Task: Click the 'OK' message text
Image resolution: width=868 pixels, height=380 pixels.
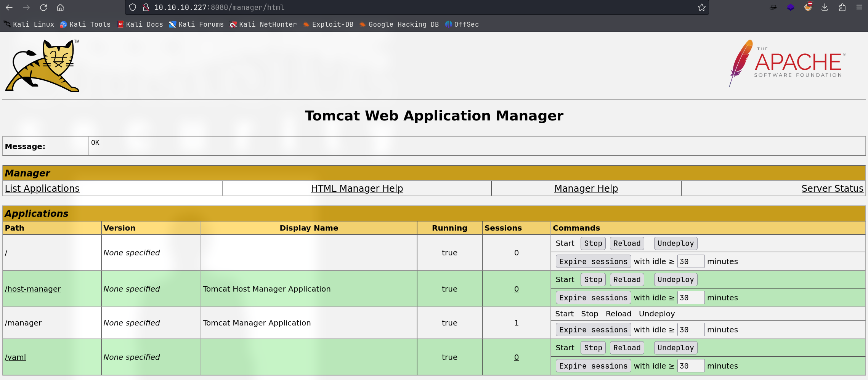Action: coord(95,143)
